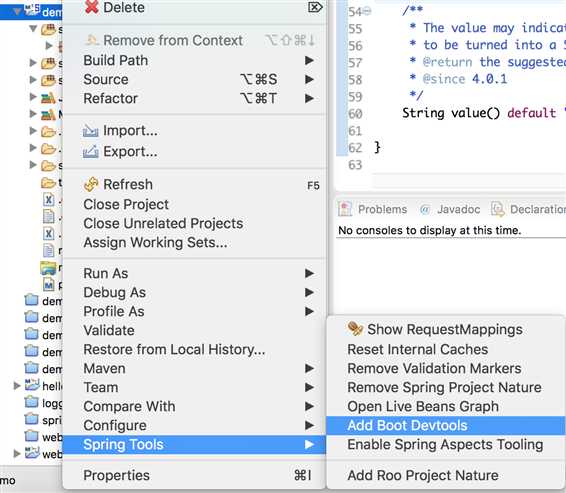Select Validate in context menu
Viewport: 566px width, 493px height.
pyautogui.click(x=195, y=330)
